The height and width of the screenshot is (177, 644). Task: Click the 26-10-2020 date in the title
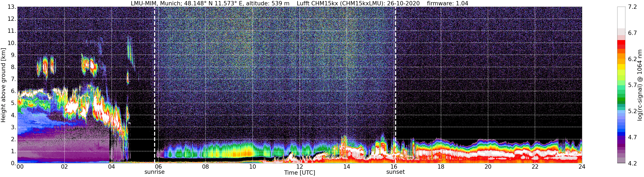coord(403,3)
